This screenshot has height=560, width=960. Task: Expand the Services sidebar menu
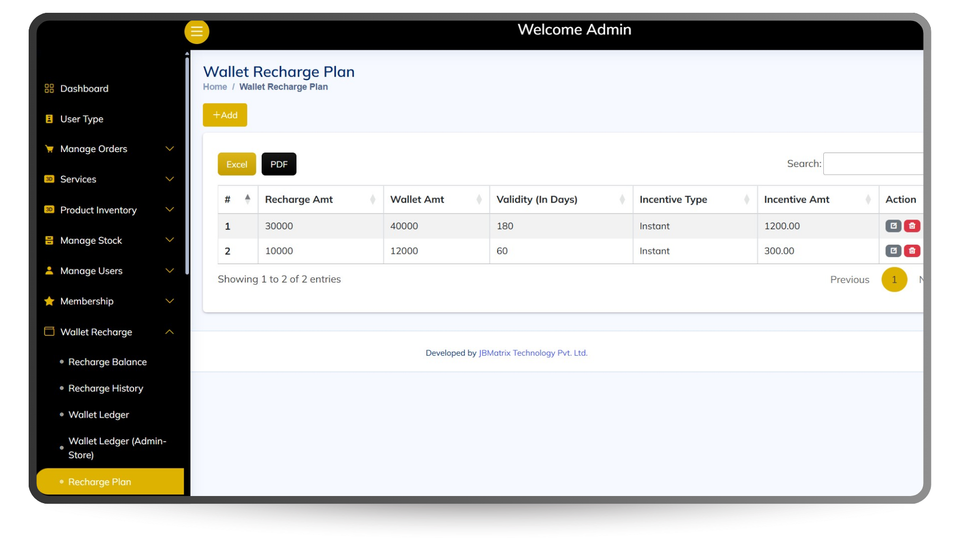pos(169,179)
